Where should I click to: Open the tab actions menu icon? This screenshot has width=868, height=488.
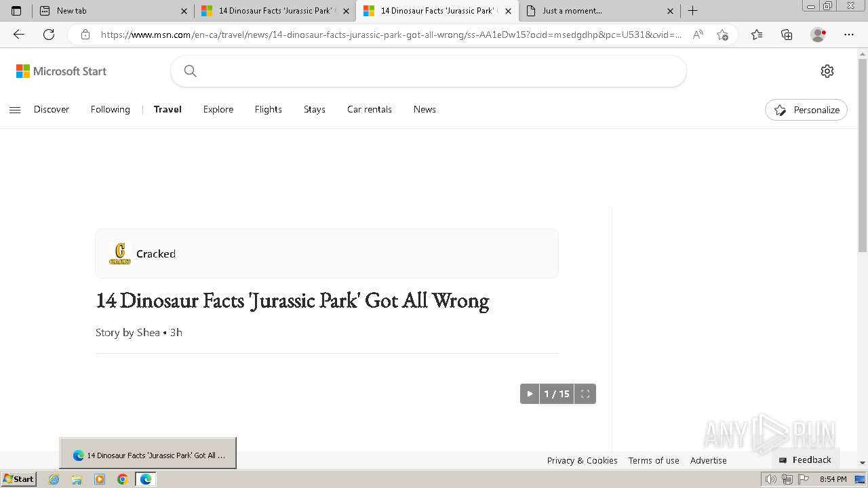pyautogui.click(x=16, y=11)
